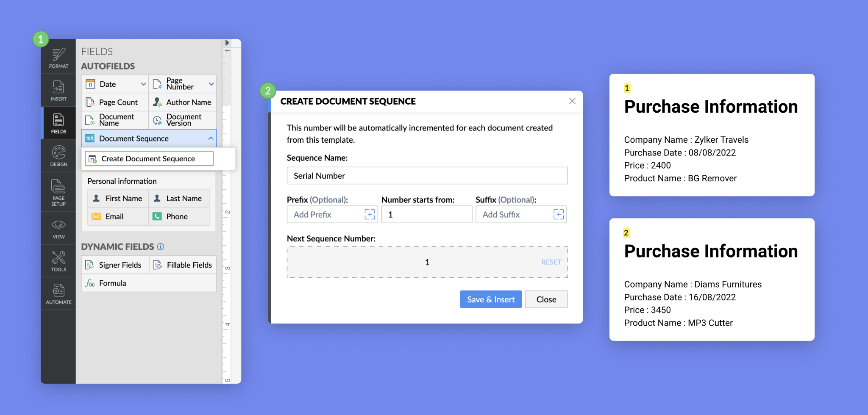The image size is (868, 415).
Task: Expand the Date autofield dropdown
Action: [x=143, y=84]
